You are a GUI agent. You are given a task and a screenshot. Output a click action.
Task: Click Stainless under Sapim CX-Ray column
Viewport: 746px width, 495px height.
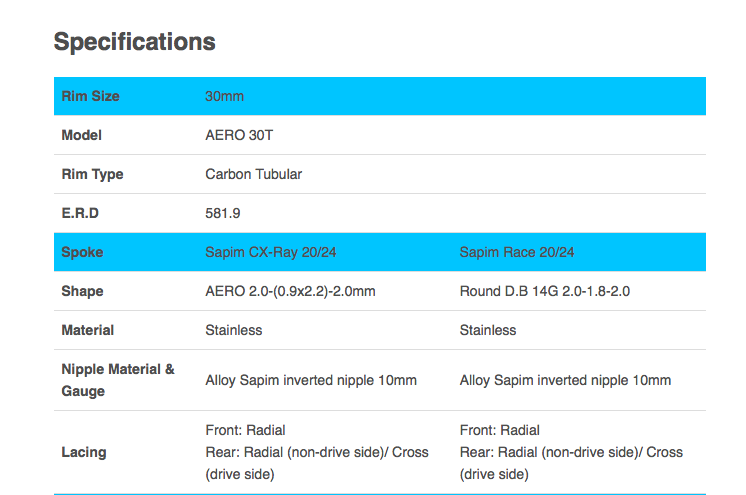[x=234, y=330]
